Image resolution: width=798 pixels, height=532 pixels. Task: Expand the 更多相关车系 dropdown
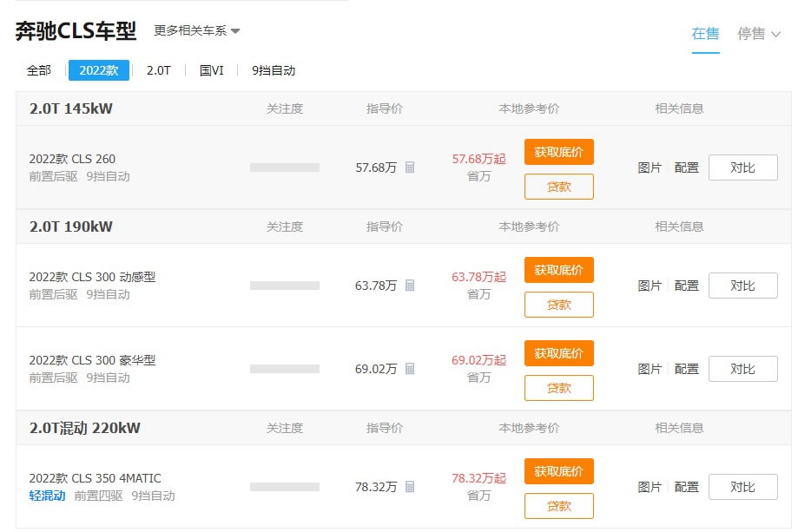click(196, 31)
